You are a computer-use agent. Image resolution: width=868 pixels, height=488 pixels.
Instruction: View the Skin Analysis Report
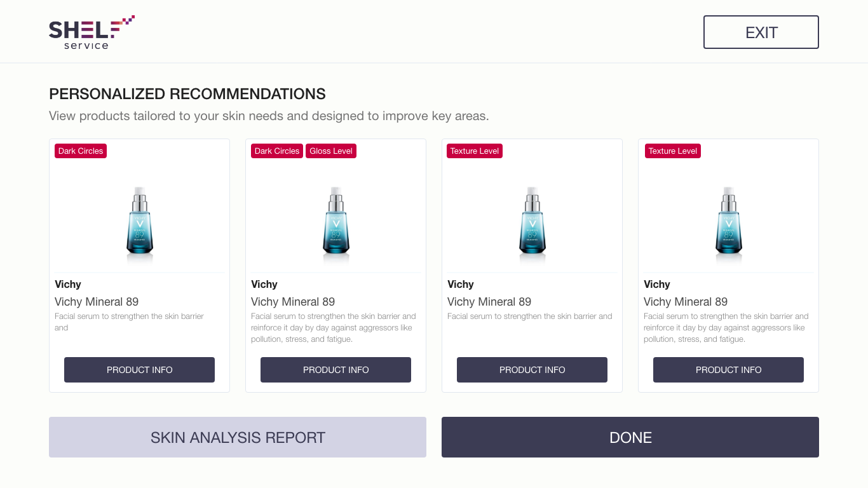(x=238, y=437)
